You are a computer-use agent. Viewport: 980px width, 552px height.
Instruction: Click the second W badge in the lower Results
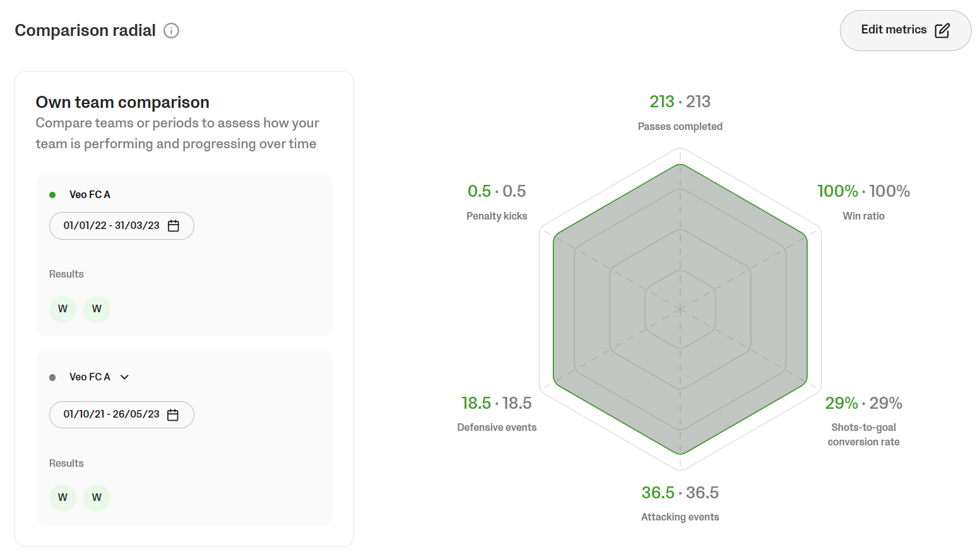[97, 498]
